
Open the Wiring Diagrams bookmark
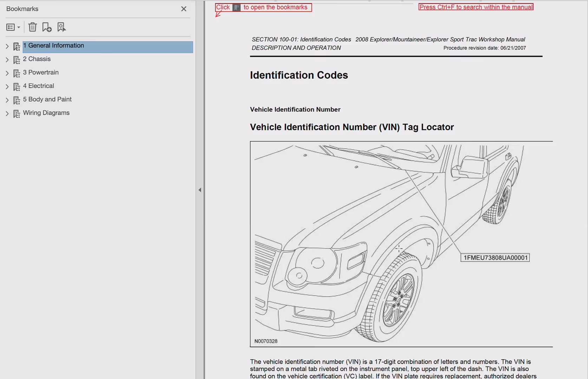(46, 113)
